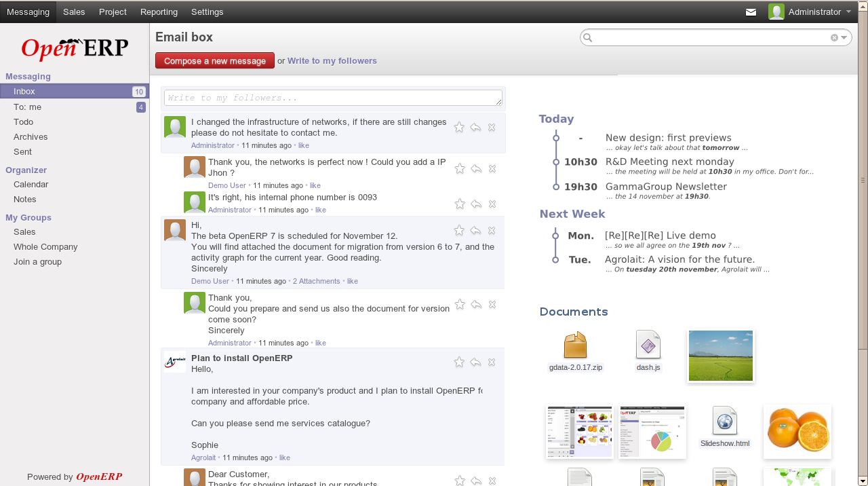Switch to the Sales menu
Image resolution: width=868 pixels, height=486 pixels.
(74, 12)
